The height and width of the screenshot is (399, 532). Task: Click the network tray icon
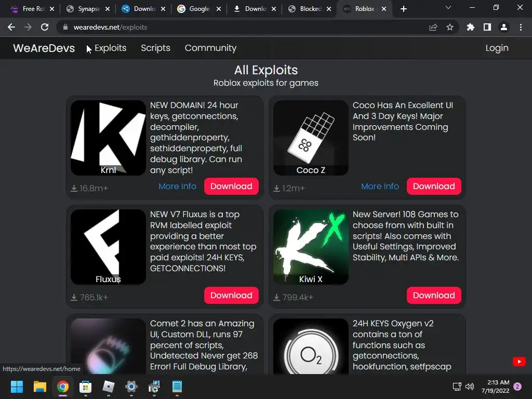457,387
